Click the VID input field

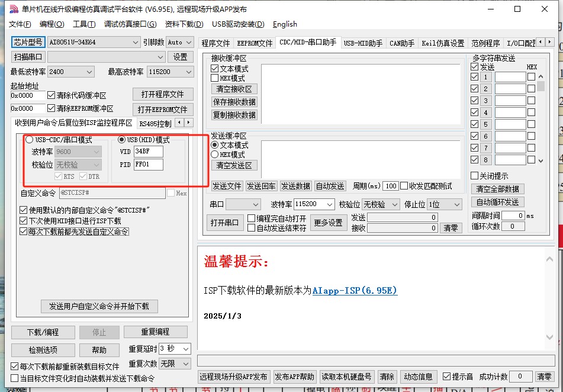[148, 151]
